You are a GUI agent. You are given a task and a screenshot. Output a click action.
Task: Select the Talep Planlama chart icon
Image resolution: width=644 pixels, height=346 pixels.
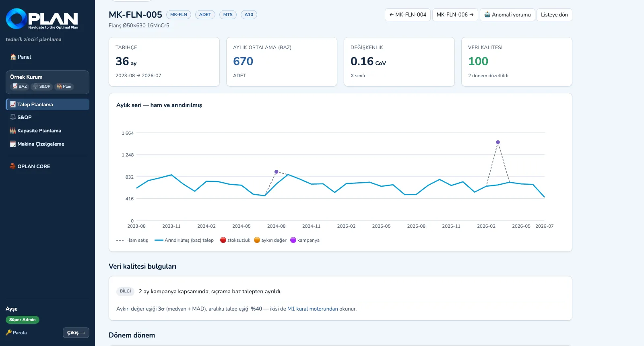click(13, 104)
